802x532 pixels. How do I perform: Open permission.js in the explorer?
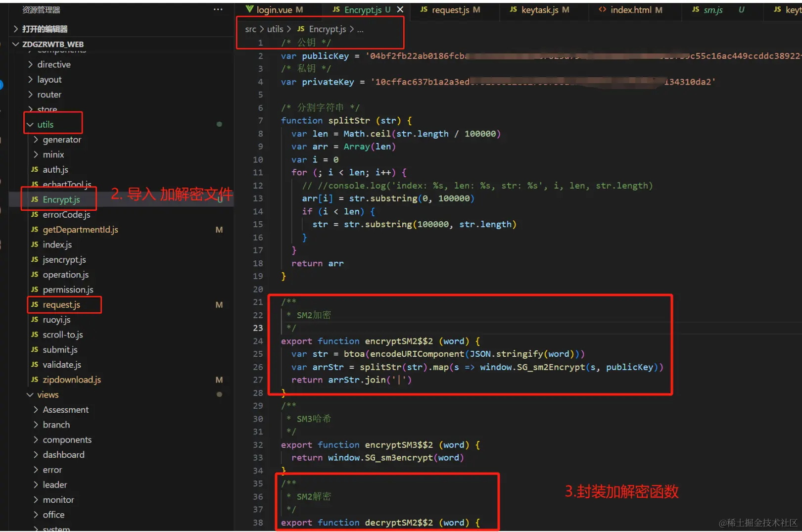121,290
